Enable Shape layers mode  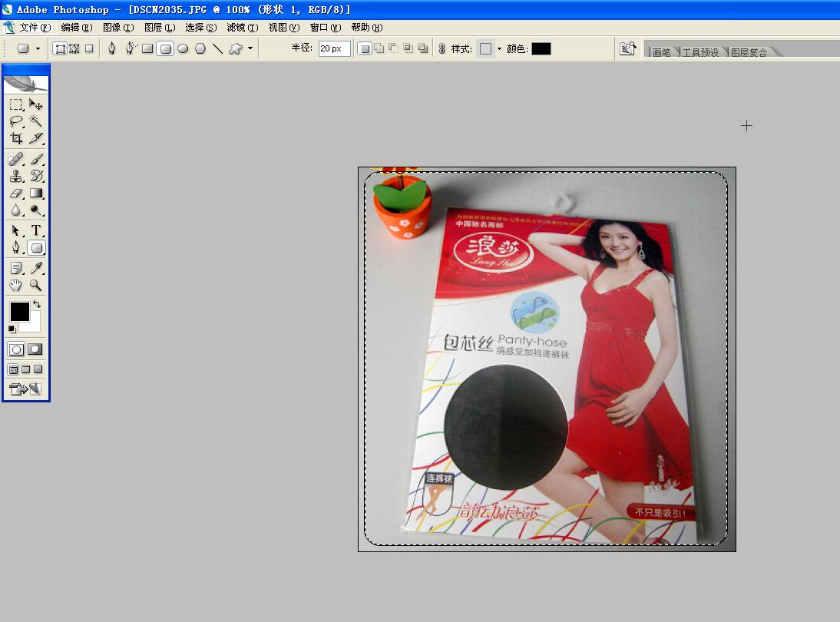coord(61,48)
